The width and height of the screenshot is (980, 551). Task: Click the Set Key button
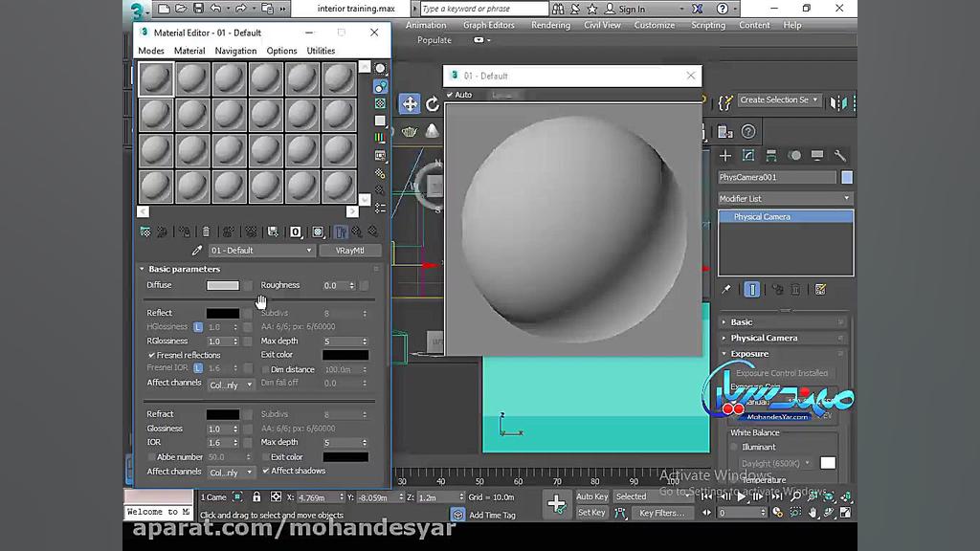coord(591,512)
